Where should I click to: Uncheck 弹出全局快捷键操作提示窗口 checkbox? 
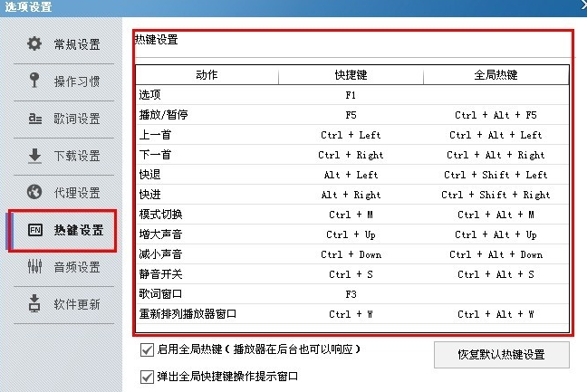coord(147,376)
